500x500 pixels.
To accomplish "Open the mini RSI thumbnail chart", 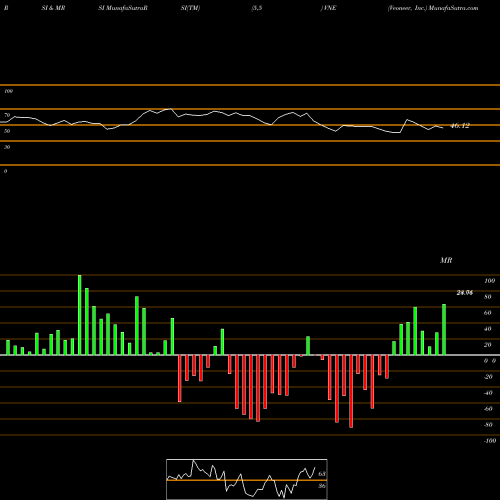I will 247,479.
